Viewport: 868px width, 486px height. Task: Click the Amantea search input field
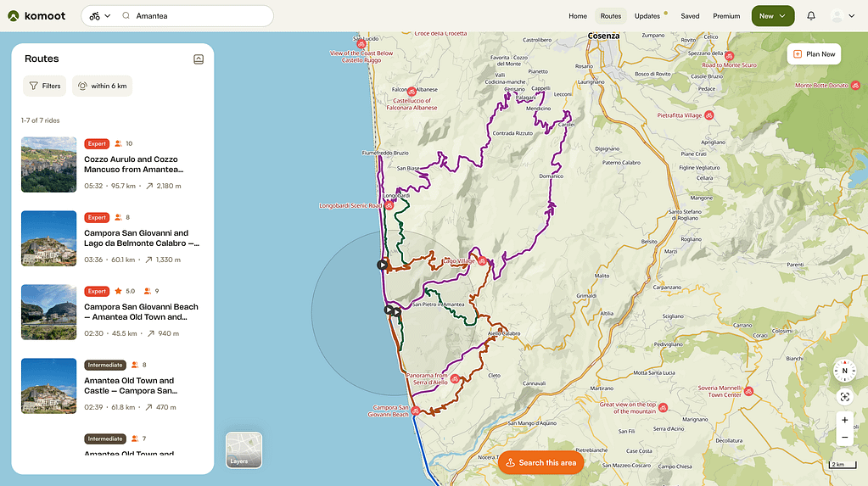(199, 16)
